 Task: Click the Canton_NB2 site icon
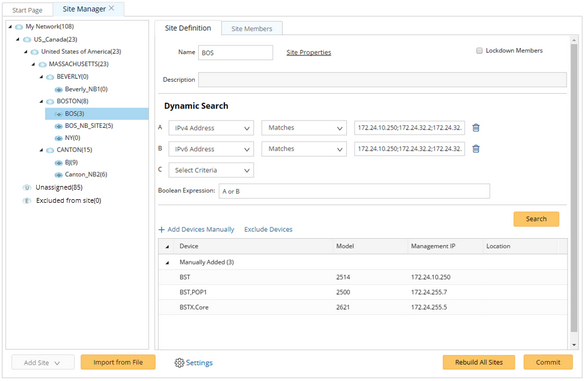point(58,175)
